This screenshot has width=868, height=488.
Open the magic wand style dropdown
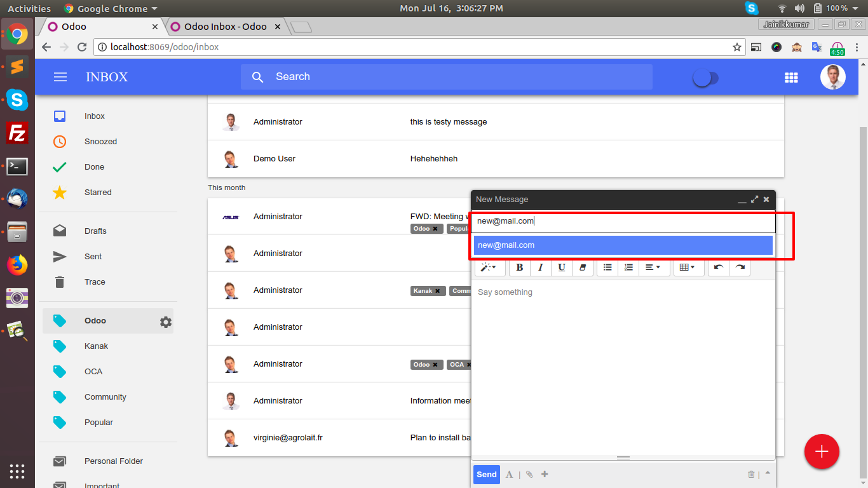(489, 268)
